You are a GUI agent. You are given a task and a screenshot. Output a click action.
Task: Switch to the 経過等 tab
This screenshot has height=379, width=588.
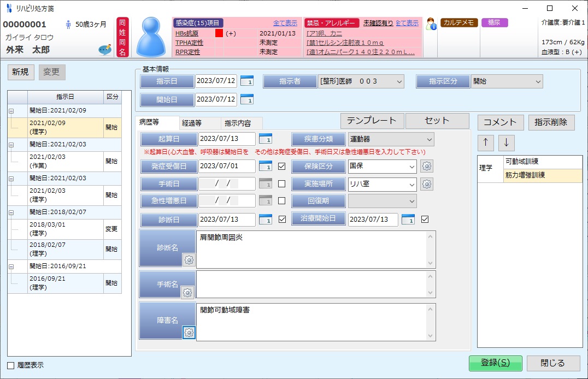192,123
